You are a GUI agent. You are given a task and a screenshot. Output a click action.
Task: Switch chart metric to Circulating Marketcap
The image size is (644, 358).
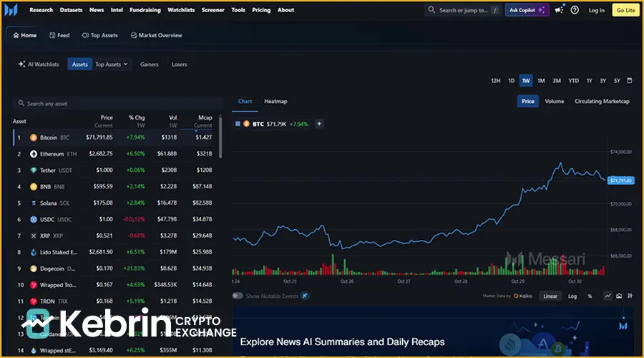coord(602,101)
